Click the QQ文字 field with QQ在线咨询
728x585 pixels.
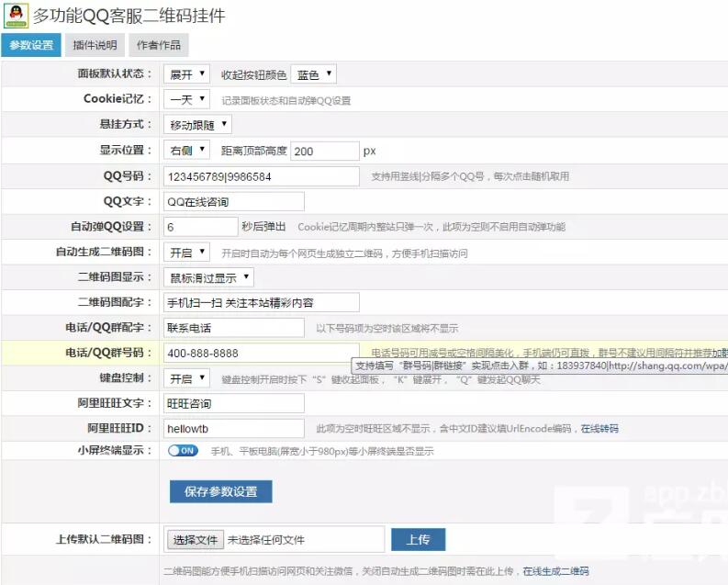point(234,201)
